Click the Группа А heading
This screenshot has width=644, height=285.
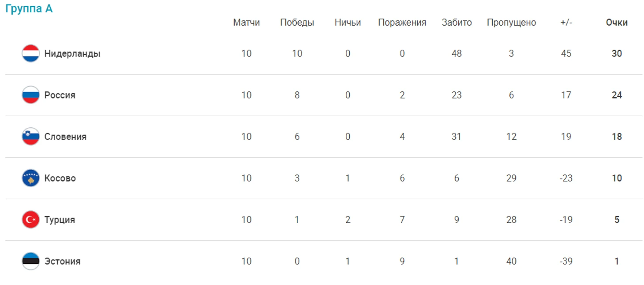pos(29,9)
